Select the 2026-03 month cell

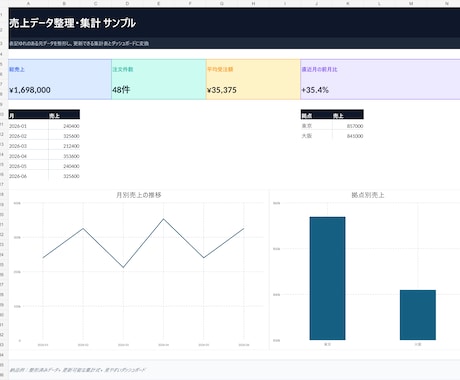[28, 146]
